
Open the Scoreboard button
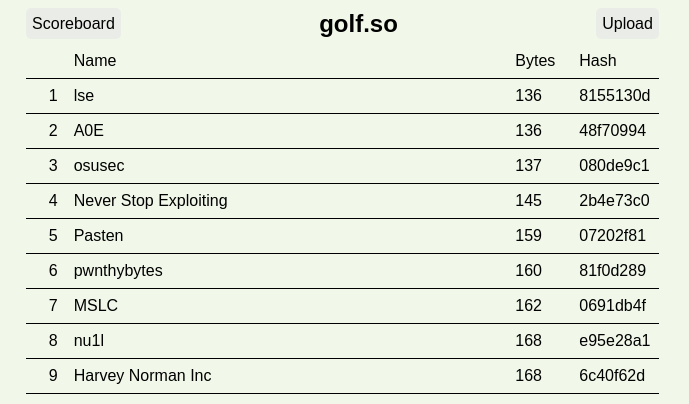tap(73, 24)
